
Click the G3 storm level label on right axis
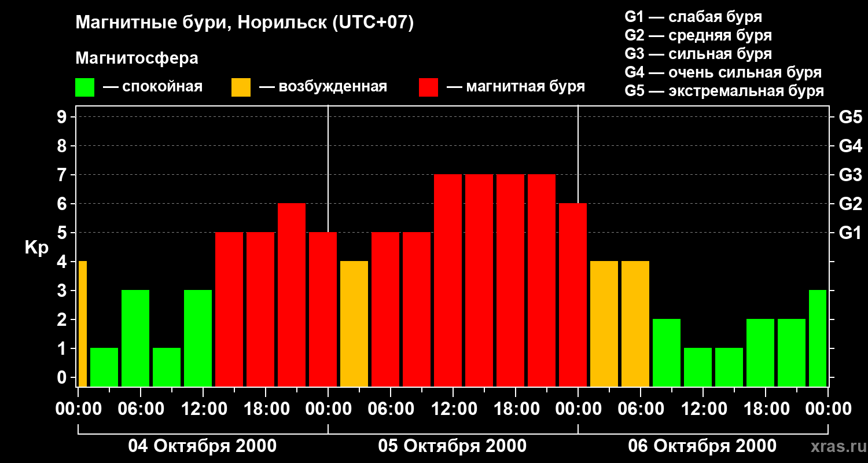pos(850,175)
